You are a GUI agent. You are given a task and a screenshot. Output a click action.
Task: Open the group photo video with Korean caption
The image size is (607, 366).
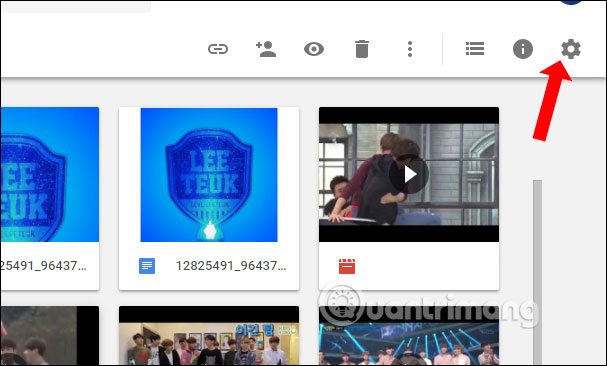209,335
